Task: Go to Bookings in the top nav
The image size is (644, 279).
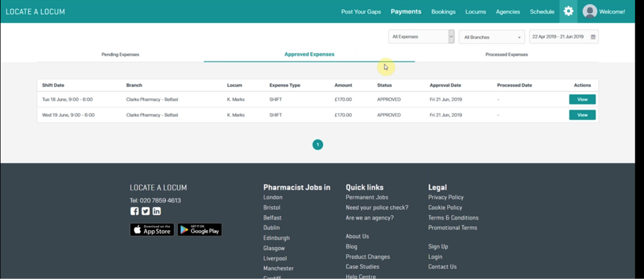Action: coord(443,11)
